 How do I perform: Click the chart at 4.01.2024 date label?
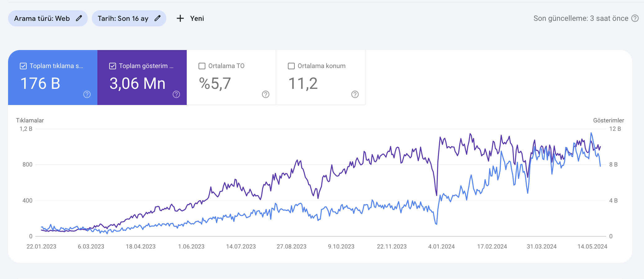pos(441,246)
